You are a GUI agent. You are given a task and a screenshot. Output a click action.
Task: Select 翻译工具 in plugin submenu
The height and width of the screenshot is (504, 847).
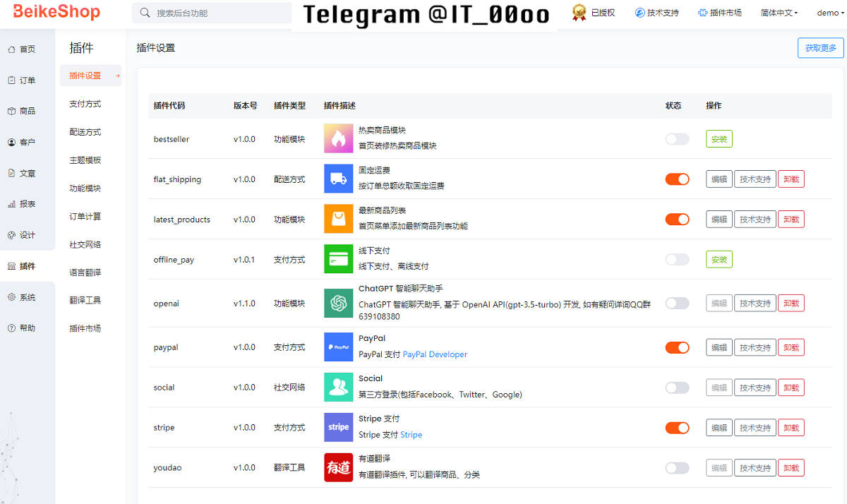tap(85, 300)
